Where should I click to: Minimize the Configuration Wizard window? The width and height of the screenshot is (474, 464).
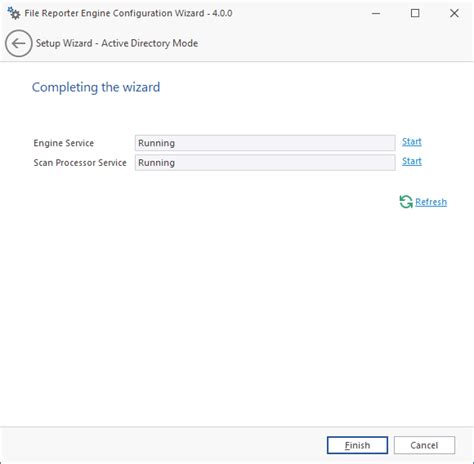click(x=376, y=13)
